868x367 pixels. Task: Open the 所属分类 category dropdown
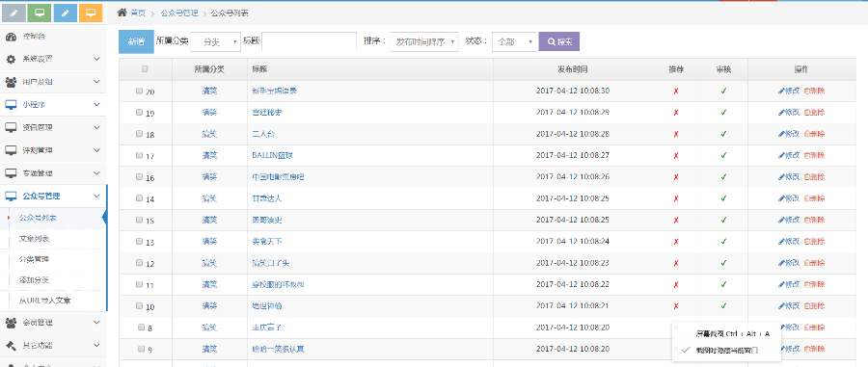(215, 42)
